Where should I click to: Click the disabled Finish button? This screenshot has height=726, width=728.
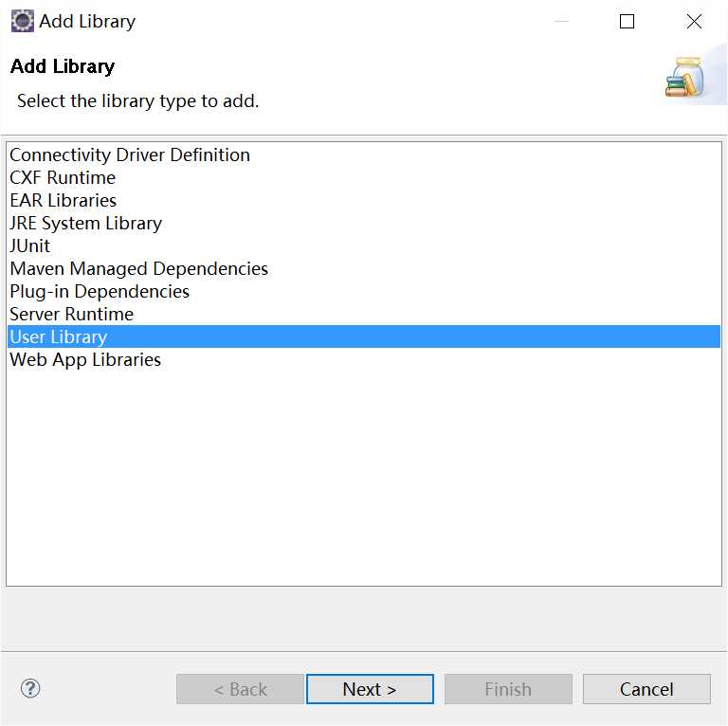click(508, 689)
